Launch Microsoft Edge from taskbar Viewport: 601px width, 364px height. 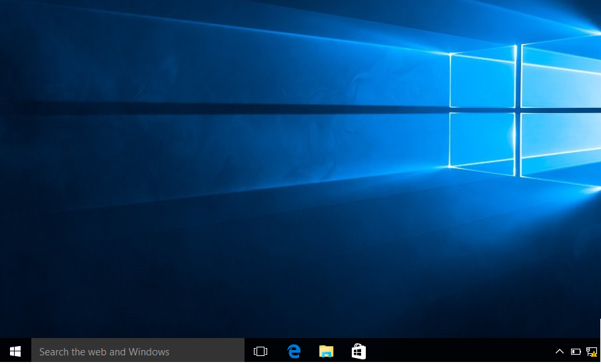(x=294, y=351)
